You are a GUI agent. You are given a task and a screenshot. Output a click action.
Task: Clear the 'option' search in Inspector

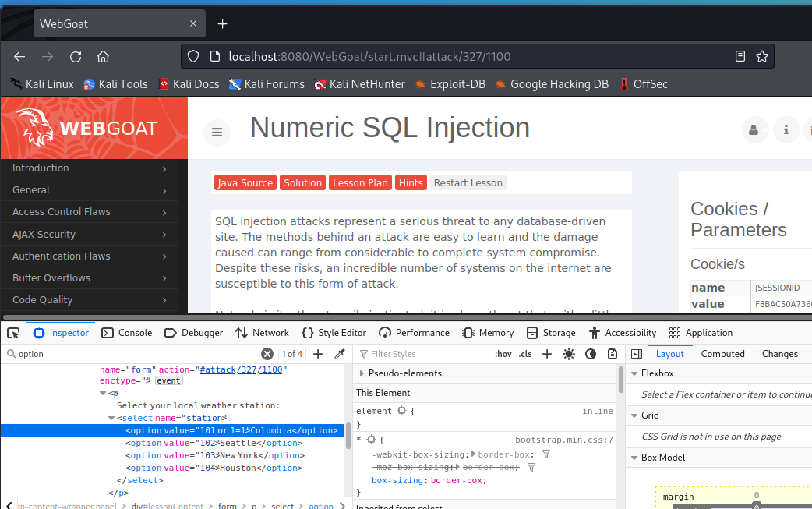267,354
